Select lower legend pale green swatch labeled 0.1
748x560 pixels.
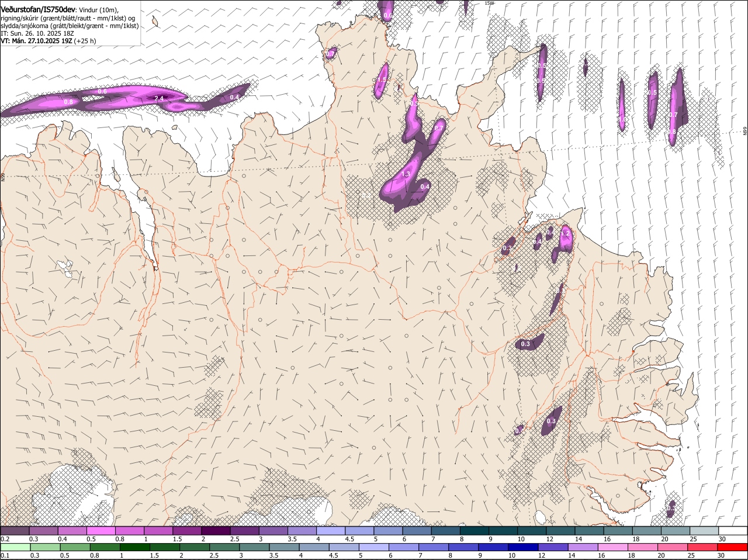click(x=15, y=547)
